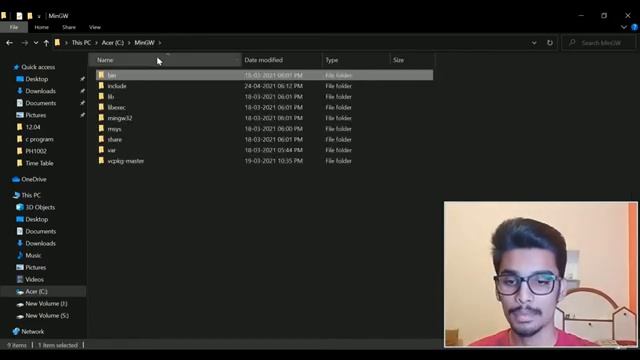Open Videos under This PC
640x360 pixels.
pyautogui.click(x=34, y=280)
